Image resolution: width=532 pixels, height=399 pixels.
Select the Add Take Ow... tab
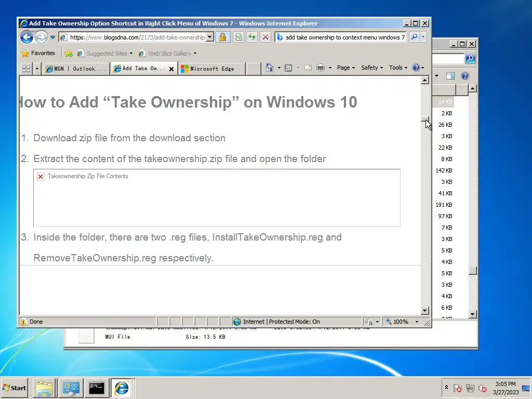coord(139,69)
